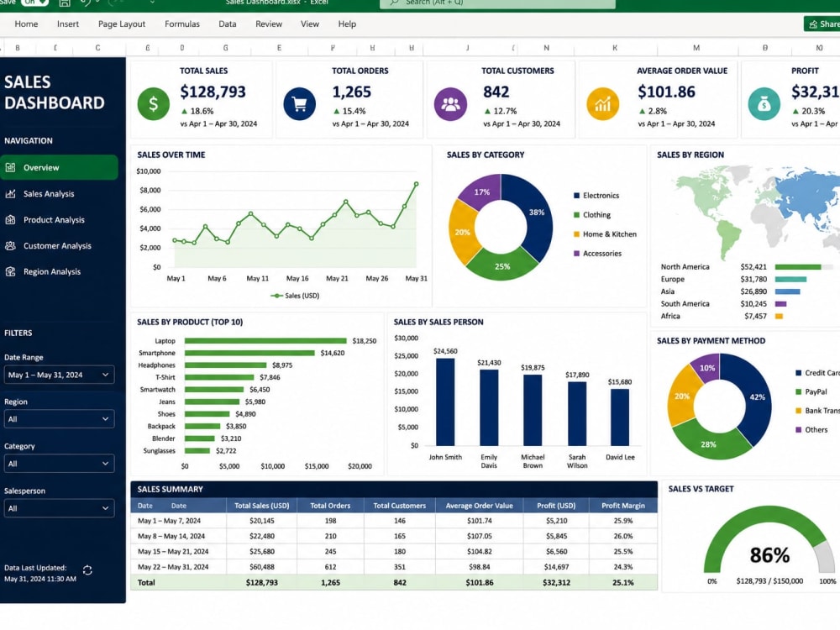Open the Region filter dropdown

tap(59, 419)
